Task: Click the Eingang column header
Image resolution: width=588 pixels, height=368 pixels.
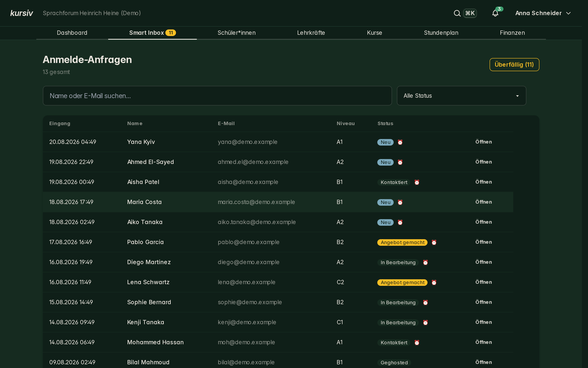Action: coord(60,123)
